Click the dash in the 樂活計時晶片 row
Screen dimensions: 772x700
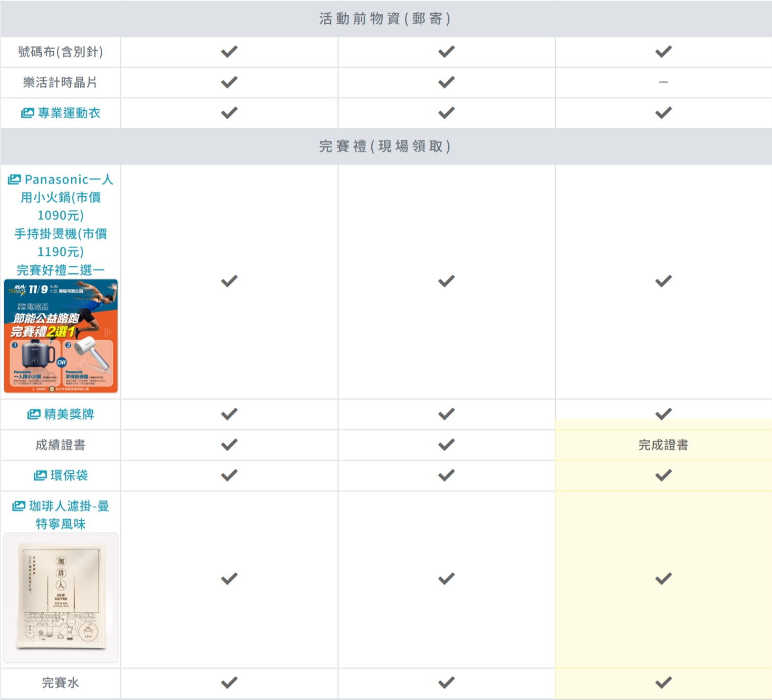(x=663, y=82)
